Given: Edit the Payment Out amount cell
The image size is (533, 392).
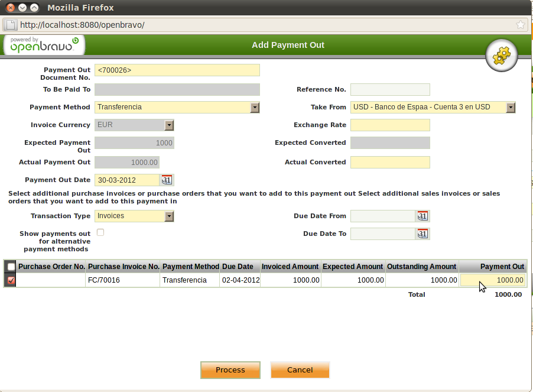Looking at the screenshot, I should coord(492,280).
